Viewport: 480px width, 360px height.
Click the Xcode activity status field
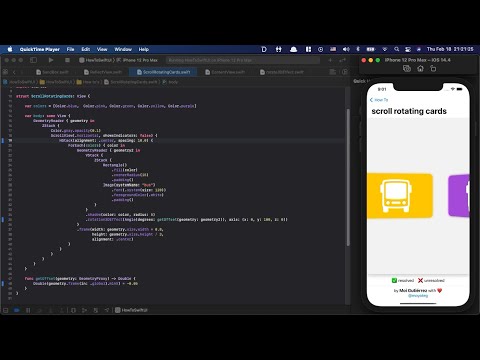pyautogui.click(x=243, y=60)
